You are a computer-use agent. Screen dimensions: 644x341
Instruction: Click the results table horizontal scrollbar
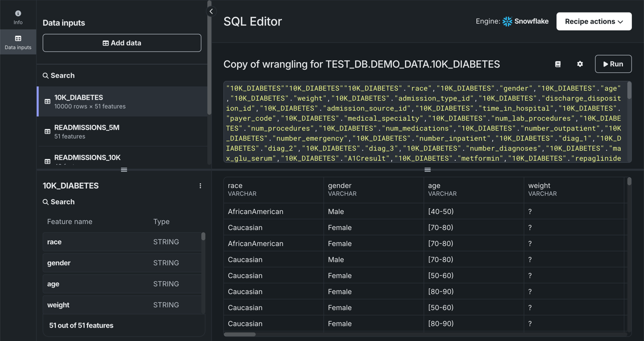point(240,334)
